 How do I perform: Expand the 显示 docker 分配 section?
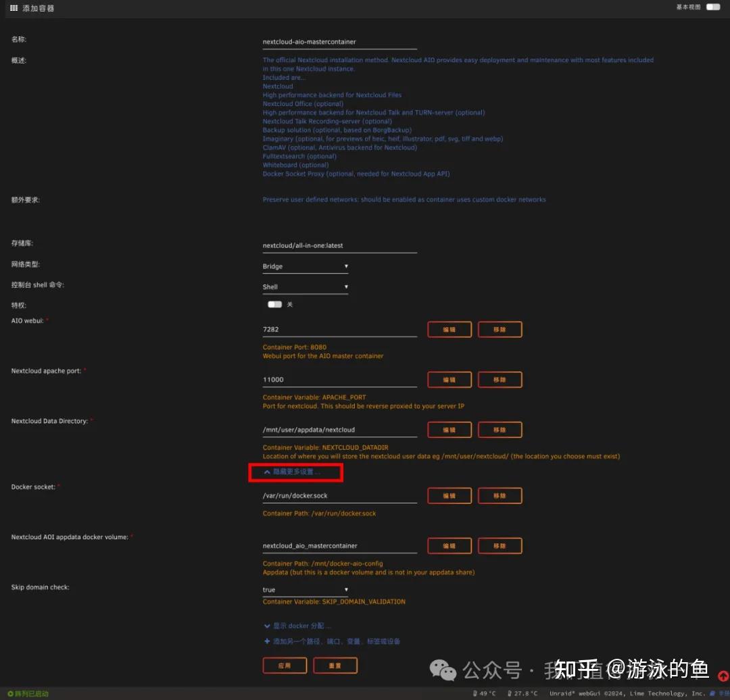click(296, 626)
